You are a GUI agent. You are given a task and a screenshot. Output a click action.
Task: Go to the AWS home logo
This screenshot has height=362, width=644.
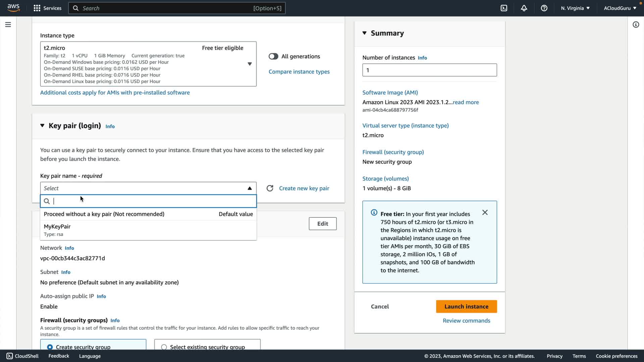point(13,8)
